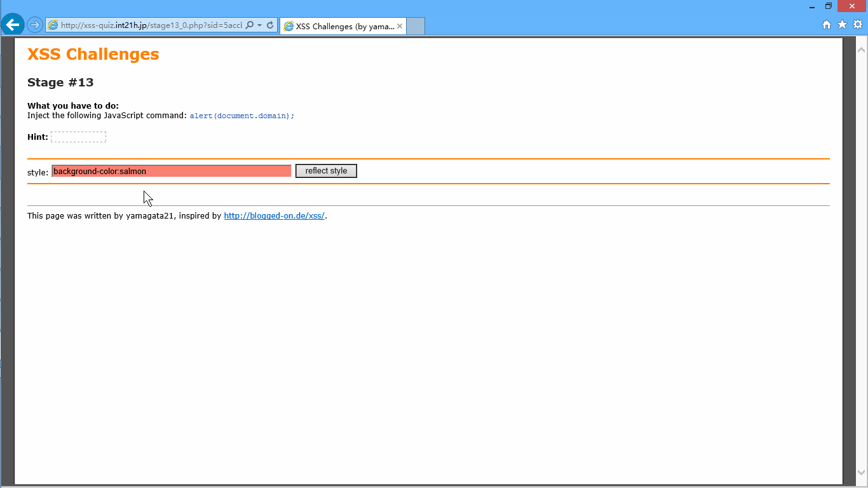Close the XSS Challenges tab
Image resolution: width=868 pixels, height=488 pixels.
pyautogui.click(x=400, y=26)
